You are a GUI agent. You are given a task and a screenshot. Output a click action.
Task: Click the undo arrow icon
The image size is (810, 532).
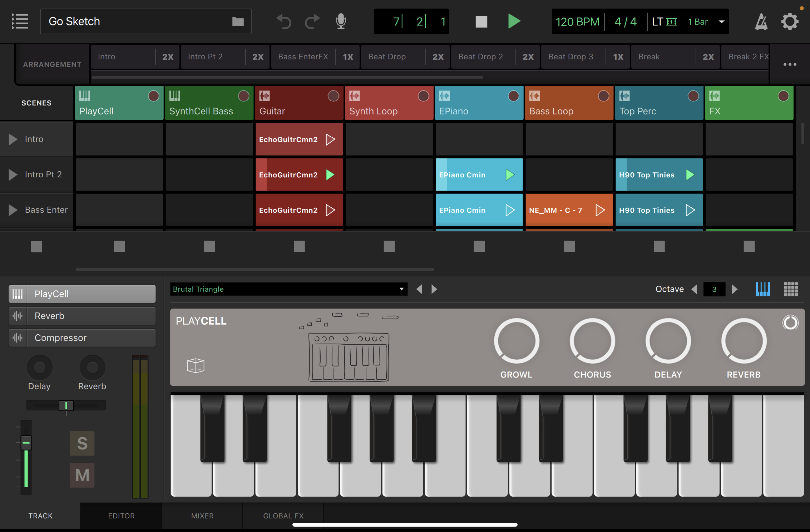tap(284, 22)
